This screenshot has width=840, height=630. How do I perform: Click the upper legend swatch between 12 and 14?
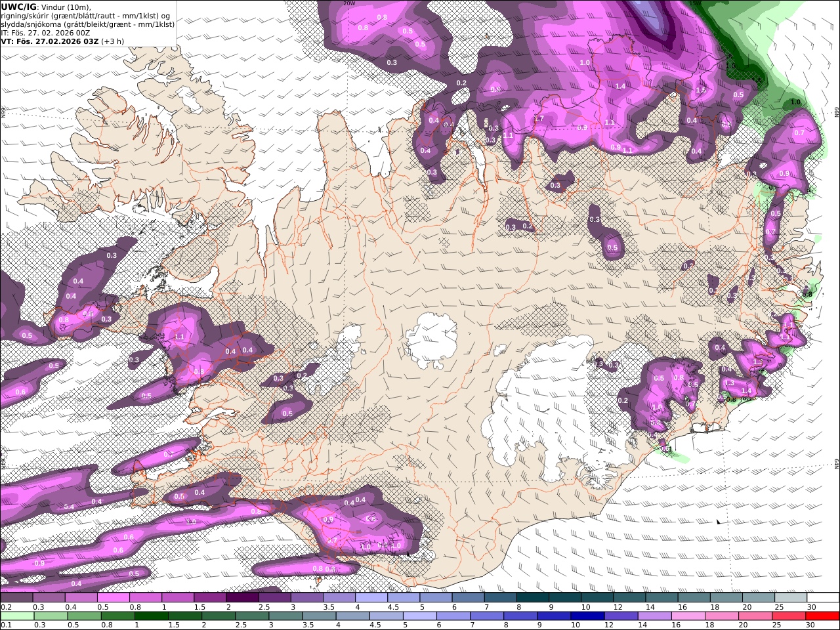click(x=630, y=598)
